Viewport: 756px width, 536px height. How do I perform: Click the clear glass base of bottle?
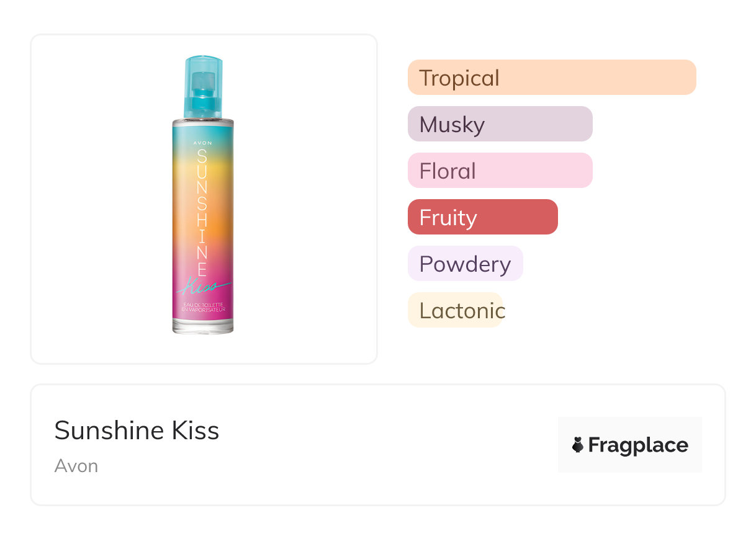tap(203, 327)
